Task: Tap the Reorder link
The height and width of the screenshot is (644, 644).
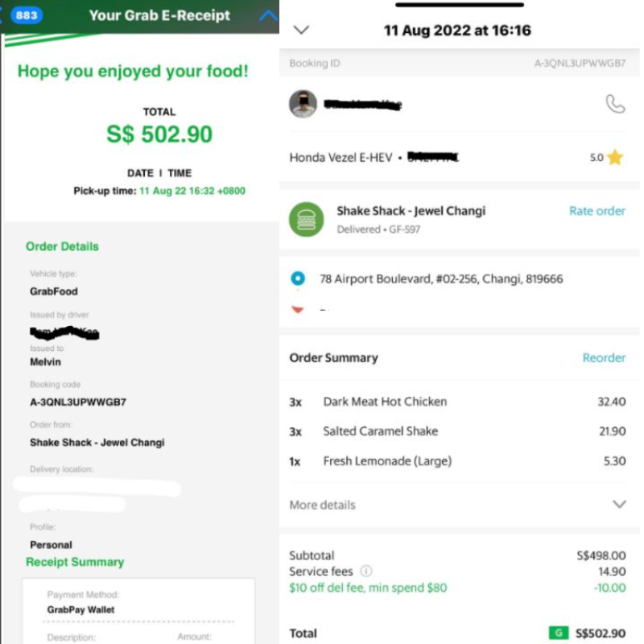Action: tap(604, 357)
